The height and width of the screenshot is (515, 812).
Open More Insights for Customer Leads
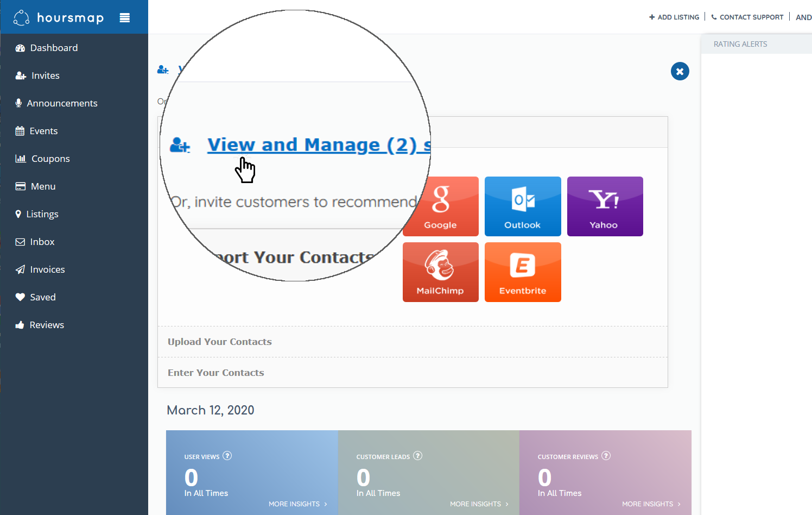479,504
